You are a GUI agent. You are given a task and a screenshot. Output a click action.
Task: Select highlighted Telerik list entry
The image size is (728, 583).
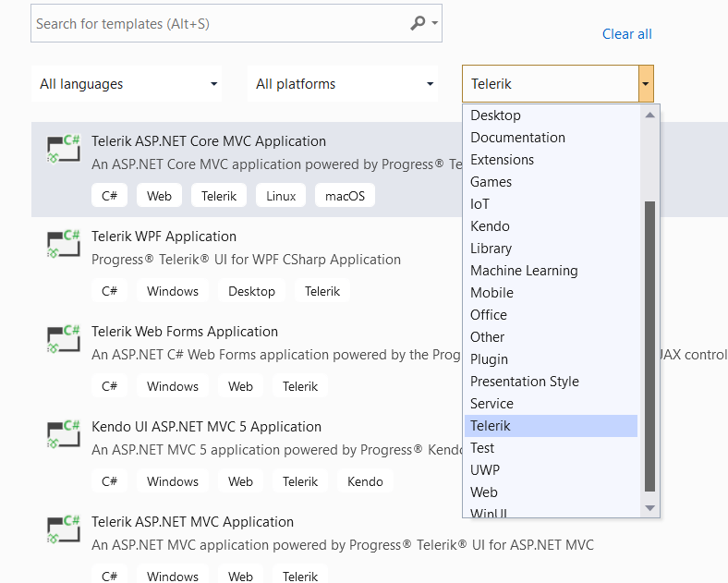click(551, 426)
